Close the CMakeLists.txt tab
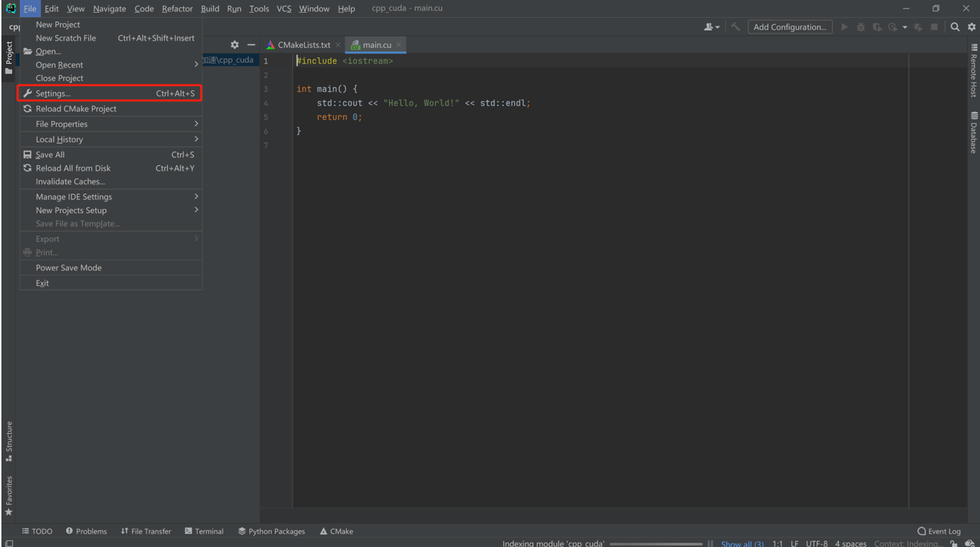Image resolution: width=980 pixels, height=547 pixels. coord(338,45)
